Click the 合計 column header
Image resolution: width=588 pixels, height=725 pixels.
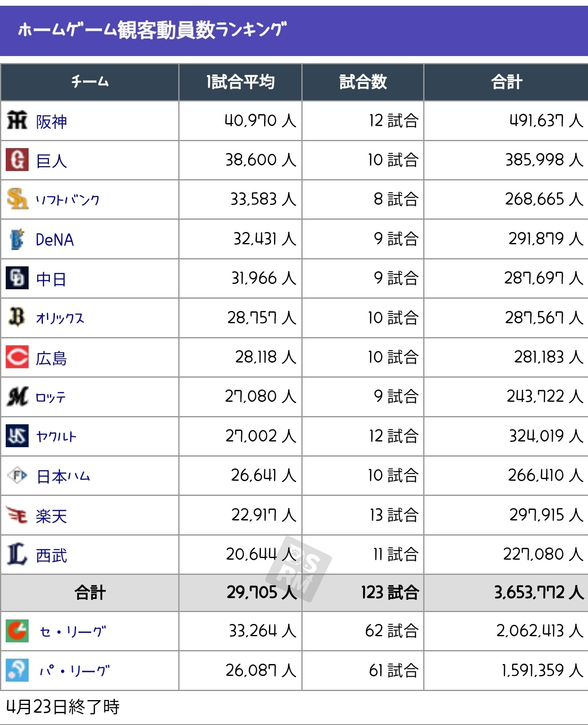point(506,82)
